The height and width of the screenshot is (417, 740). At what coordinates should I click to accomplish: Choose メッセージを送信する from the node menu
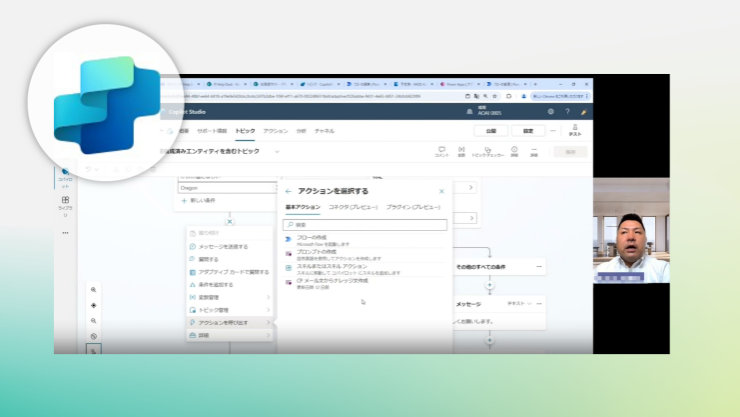[x=230, y=246]
